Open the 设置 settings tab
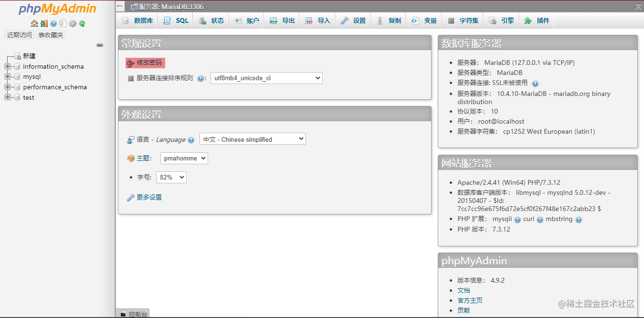 [353, 21]
